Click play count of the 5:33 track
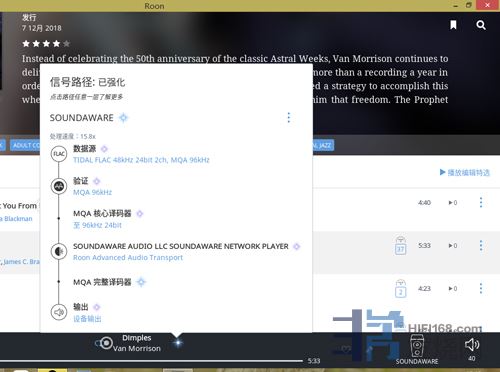This screenshot has height=372, width=500. [453, 245]
